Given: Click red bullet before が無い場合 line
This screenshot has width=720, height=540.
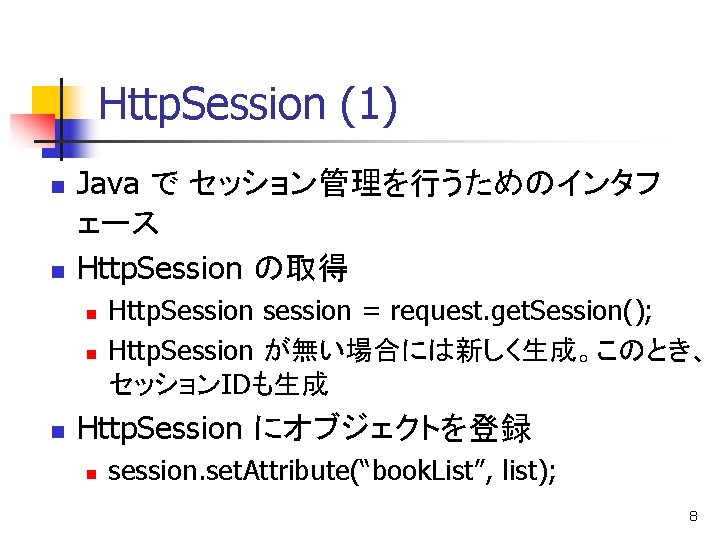Looking at the screenshot, I should point(89,354).
